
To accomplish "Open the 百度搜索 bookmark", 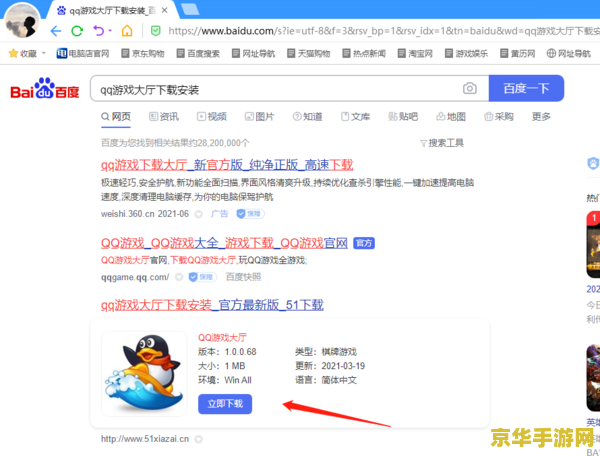I will pos(198,53).
